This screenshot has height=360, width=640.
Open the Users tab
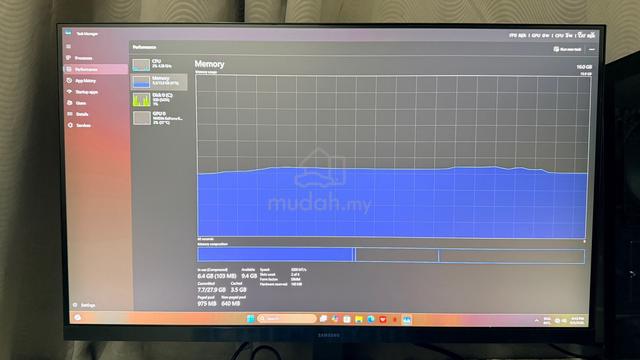[x=96, y=103]
